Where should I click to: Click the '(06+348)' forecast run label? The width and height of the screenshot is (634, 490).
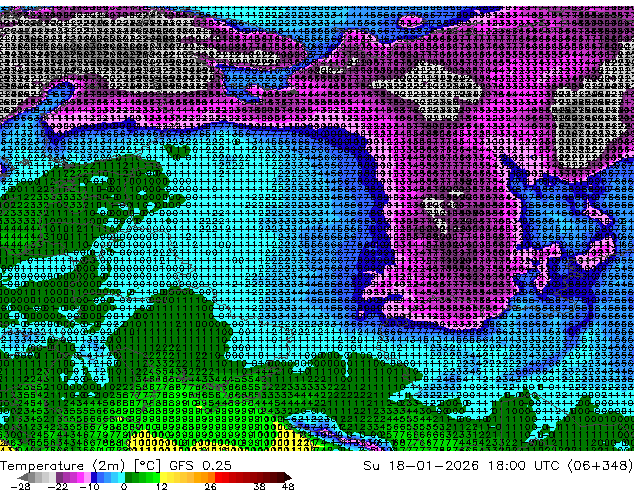coord(600,466)
